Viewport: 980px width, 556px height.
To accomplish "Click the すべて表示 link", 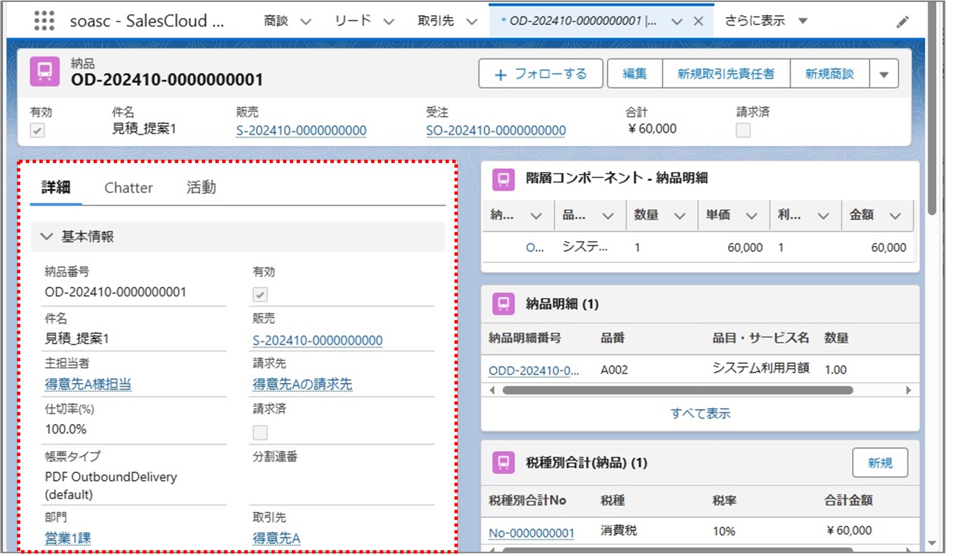I will pyautogui.click(x=700, y=414).
